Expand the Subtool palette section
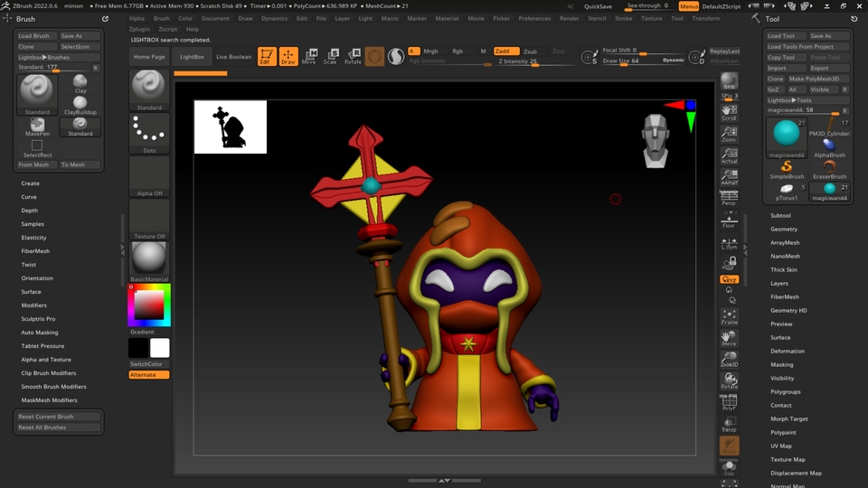 pos(780,215)
